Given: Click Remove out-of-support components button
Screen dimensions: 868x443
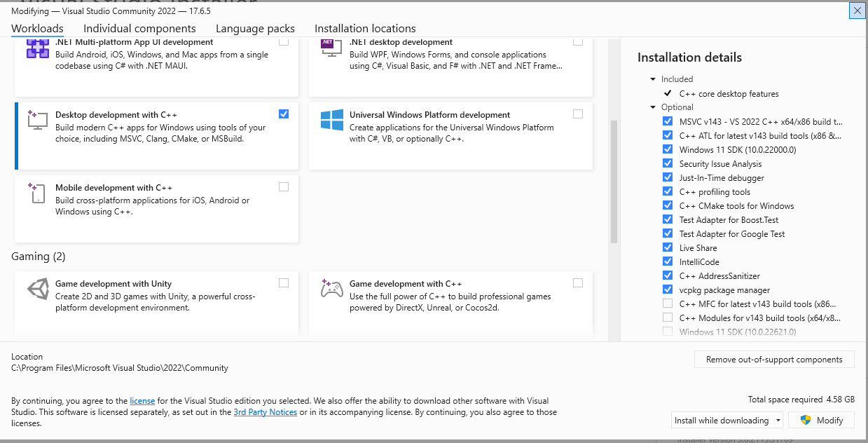Looking at the screenshot, I should [774, 360].
